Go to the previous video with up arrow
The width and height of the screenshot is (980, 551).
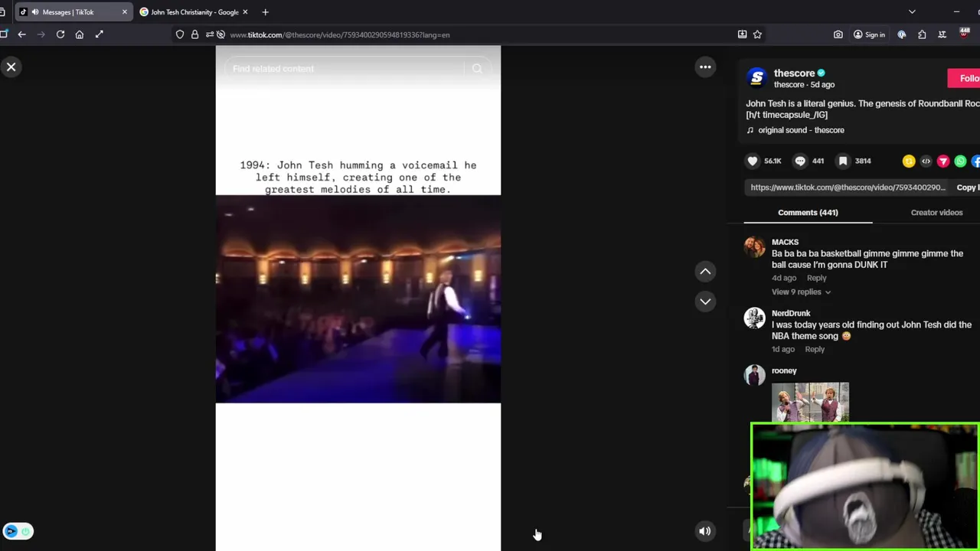coord(705,272)
